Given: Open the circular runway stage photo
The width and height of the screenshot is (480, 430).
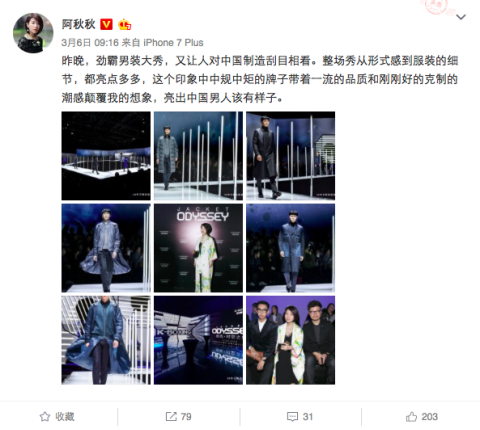Looking at the screenshot, I should (106, 156).
